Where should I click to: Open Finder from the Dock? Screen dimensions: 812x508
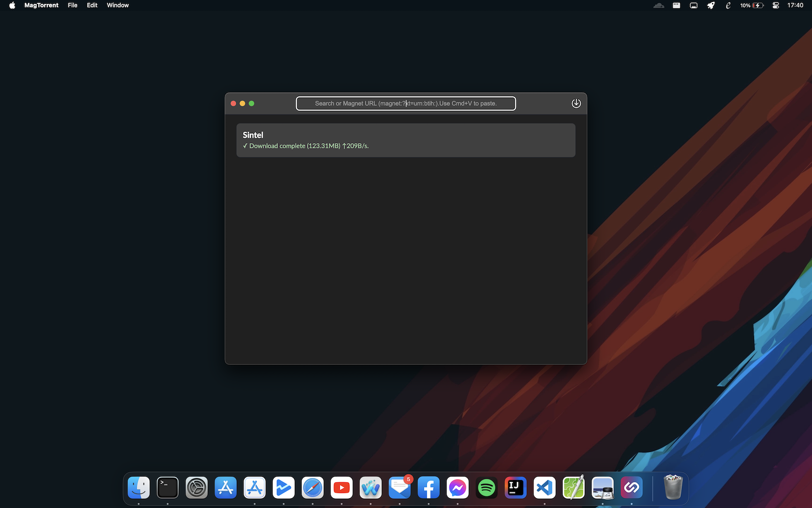[139, 488]
